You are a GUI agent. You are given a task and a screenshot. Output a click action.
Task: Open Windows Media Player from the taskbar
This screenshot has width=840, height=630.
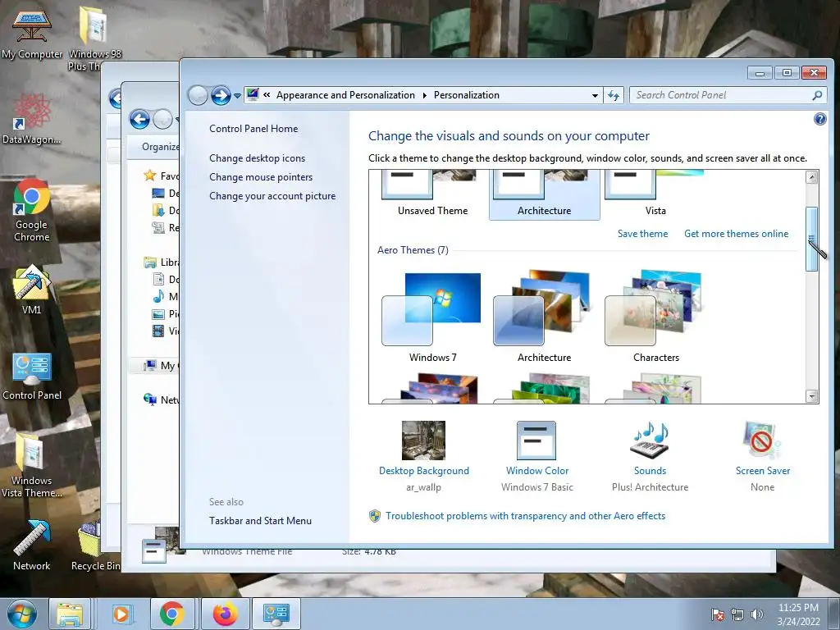coord(121,614)
